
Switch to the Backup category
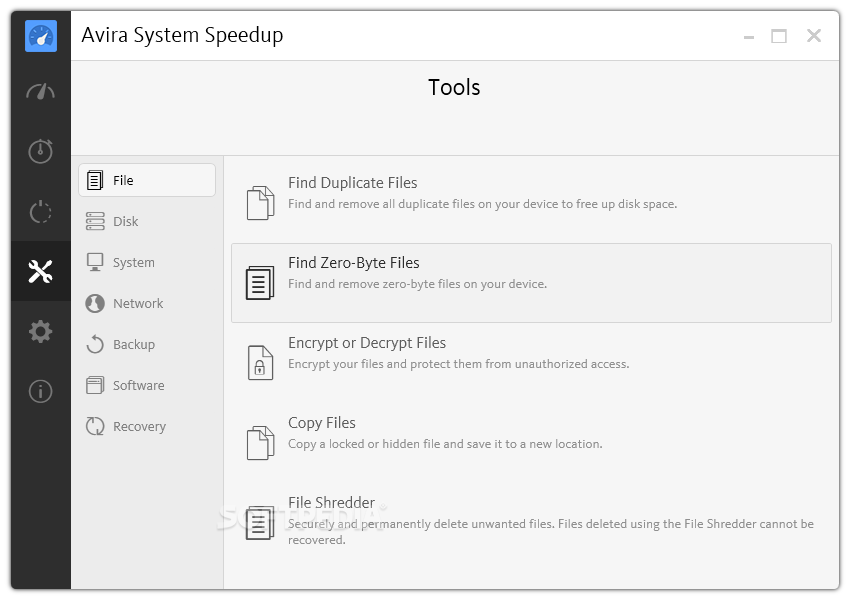pos(147,344)
